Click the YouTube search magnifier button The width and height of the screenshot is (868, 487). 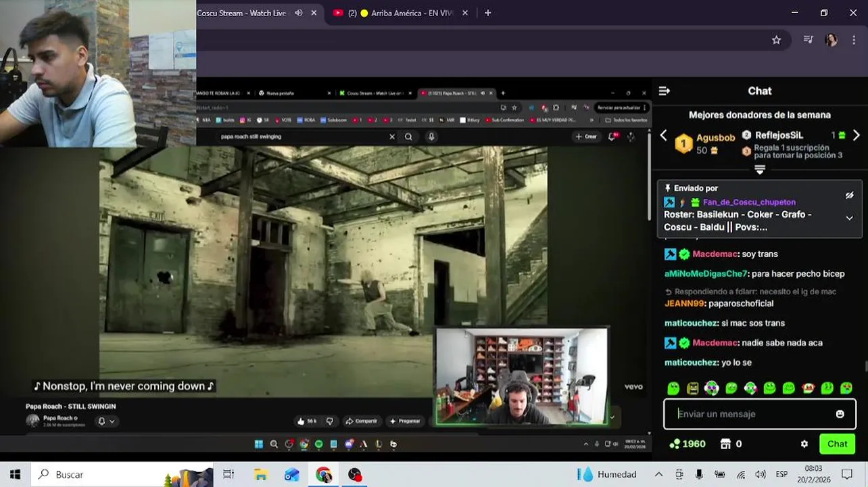click(408, 137)
